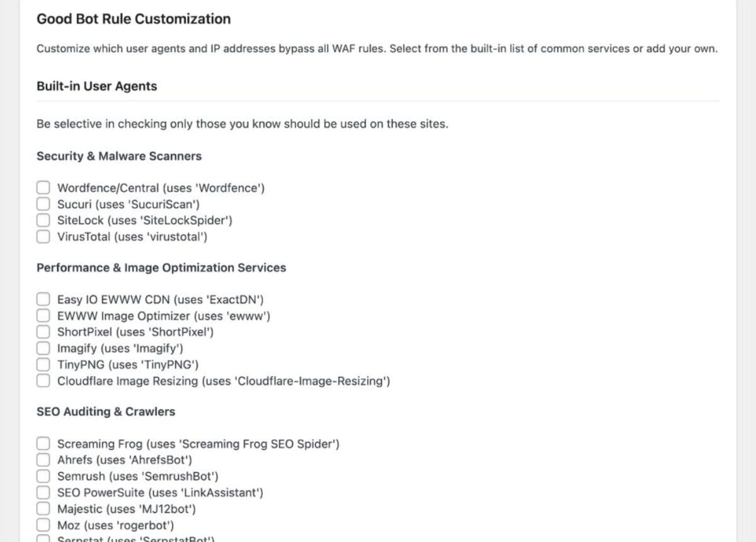The width and height of the screenshot is (756, 542).
Task: Check the Sucuri 'SucuriScan' option
Action: (x=43, y=204)
